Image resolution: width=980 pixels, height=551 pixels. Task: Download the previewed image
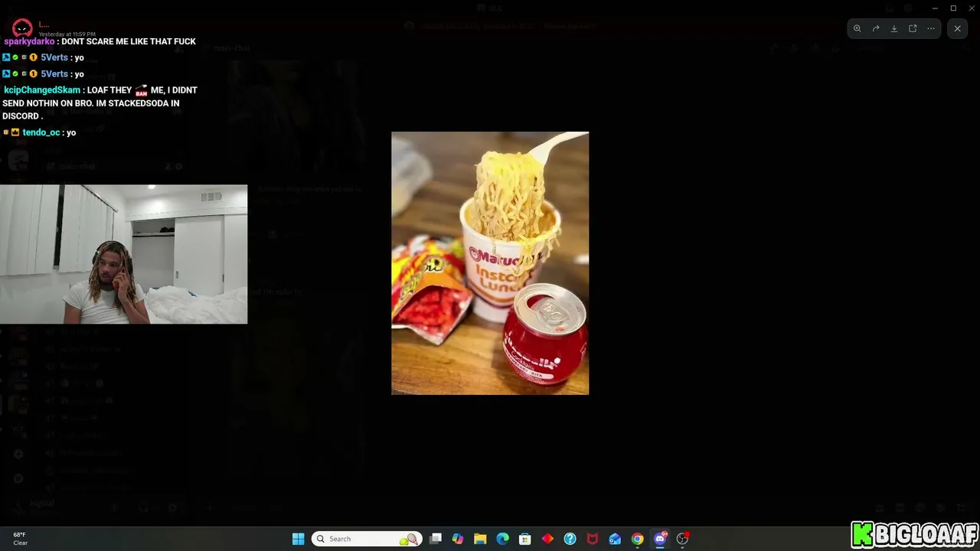point(894,28)
